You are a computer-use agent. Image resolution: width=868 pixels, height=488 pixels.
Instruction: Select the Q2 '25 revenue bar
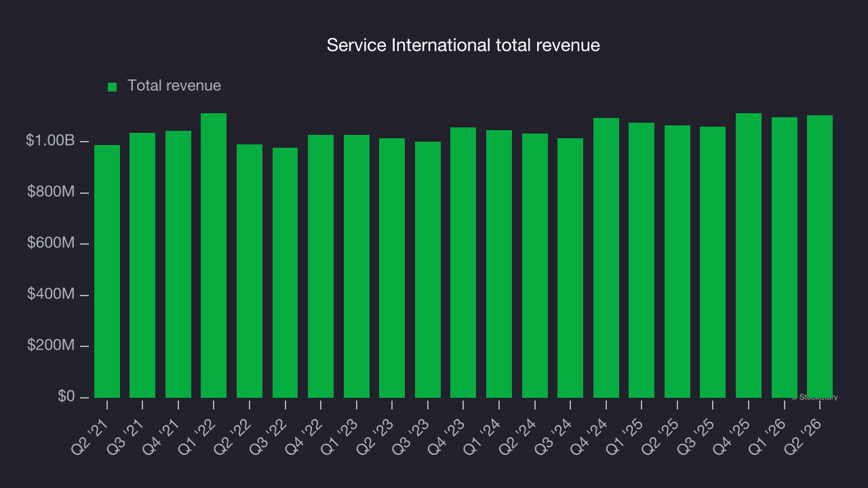[677, 262]
